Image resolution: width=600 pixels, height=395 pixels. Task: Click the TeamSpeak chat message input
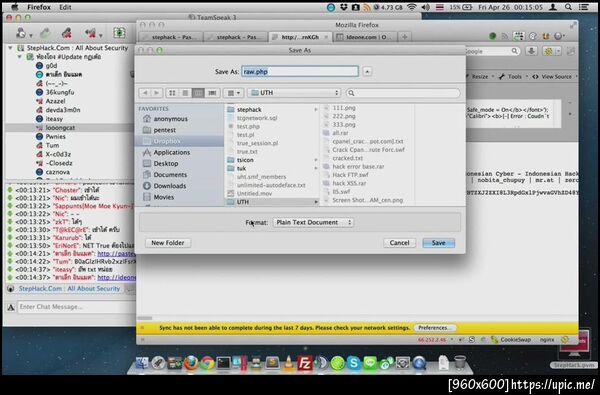tap(76, 307)
